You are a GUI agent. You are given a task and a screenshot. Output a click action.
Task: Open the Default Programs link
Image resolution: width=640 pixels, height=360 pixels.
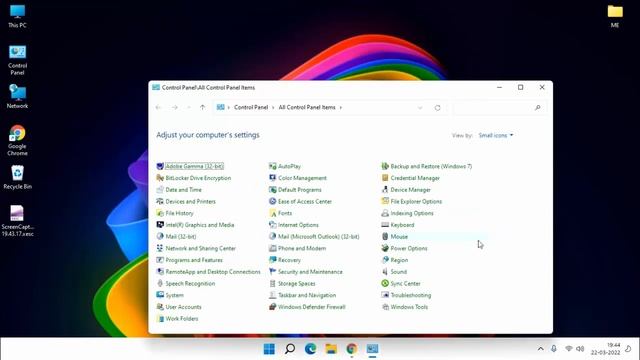300,190
